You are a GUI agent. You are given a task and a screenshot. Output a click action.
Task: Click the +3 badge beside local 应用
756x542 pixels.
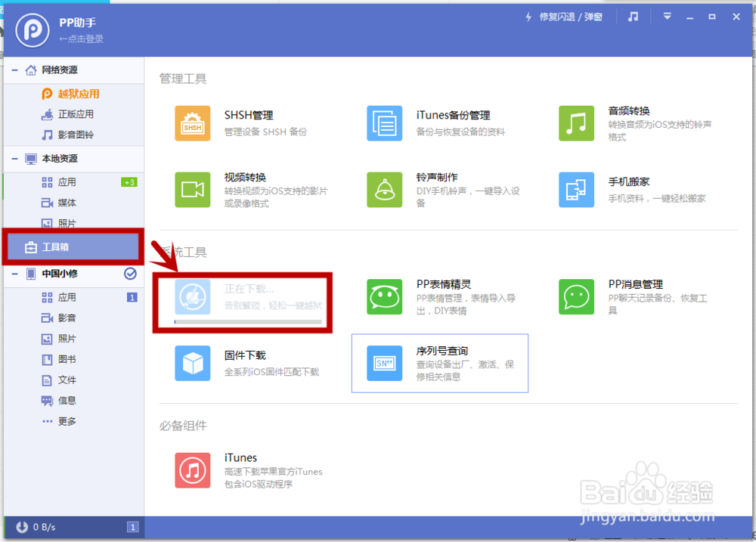click(x=129, y=182)
